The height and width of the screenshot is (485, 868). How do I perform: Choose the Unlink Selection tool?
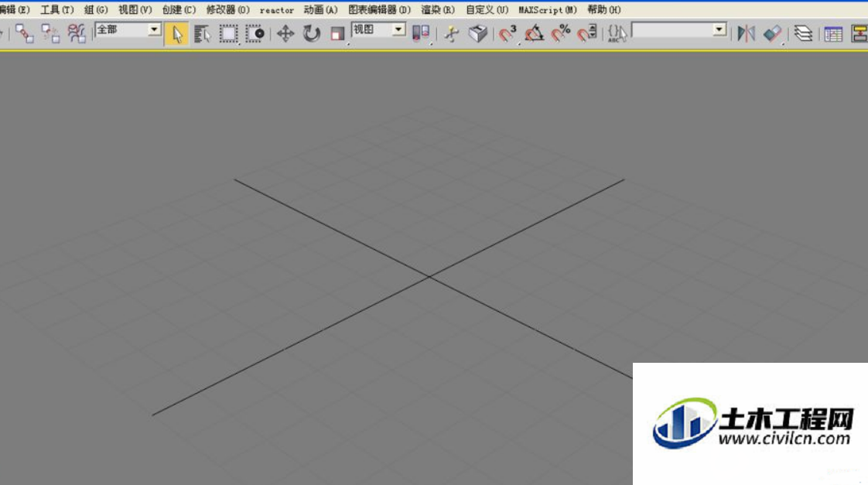(x=50, y=34)
